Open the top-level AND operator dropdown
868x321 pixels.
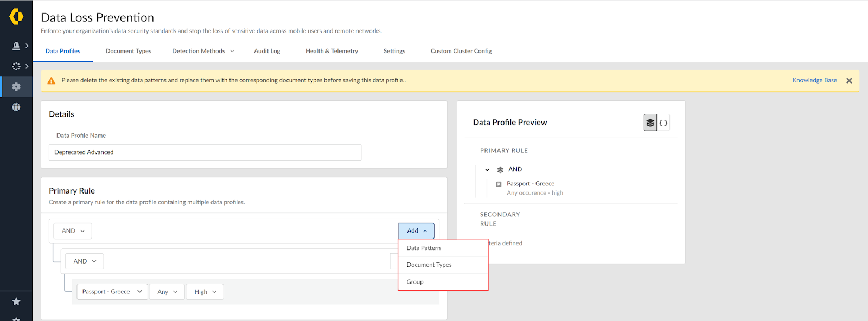(x=73, y=231)
